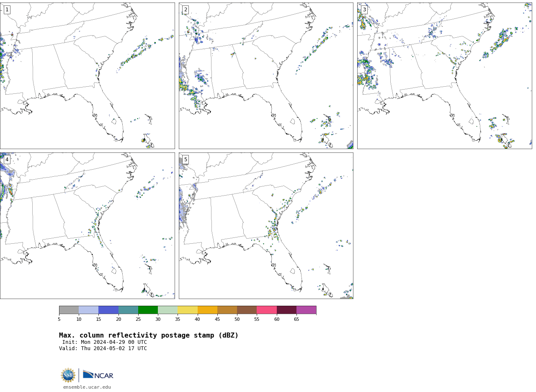Click the tan-brown 45-50 dBZ swatch

pos(227,310)
